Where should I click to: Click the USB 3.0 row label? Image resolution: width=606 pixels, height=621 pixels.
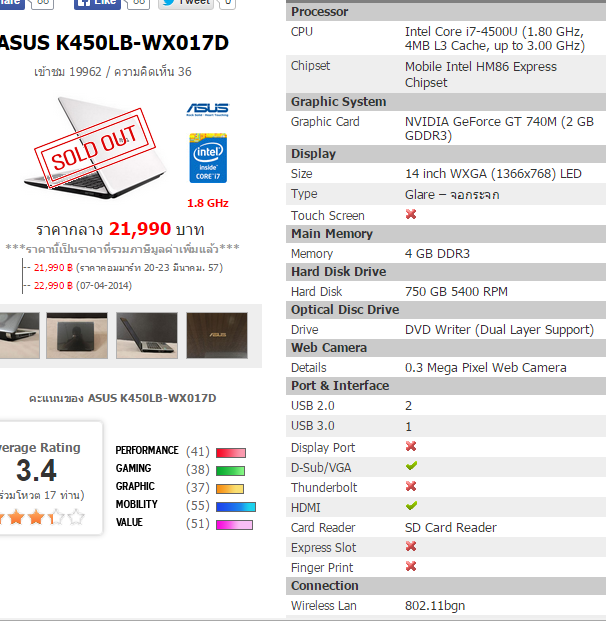pyautogui.click(x=313, y=426)
